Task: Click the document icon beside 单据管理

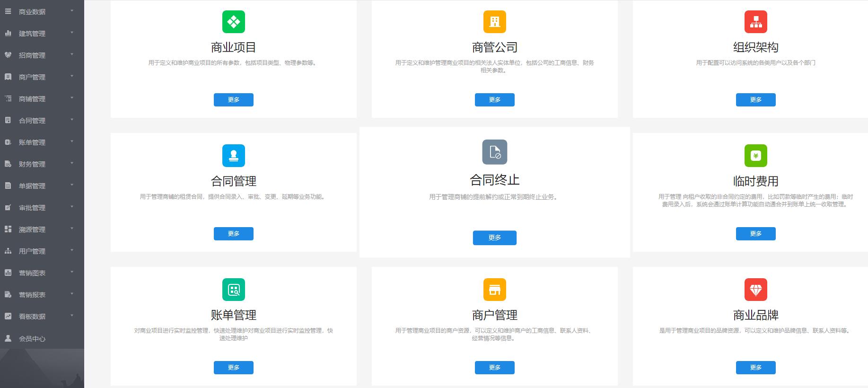Action: 8,185
